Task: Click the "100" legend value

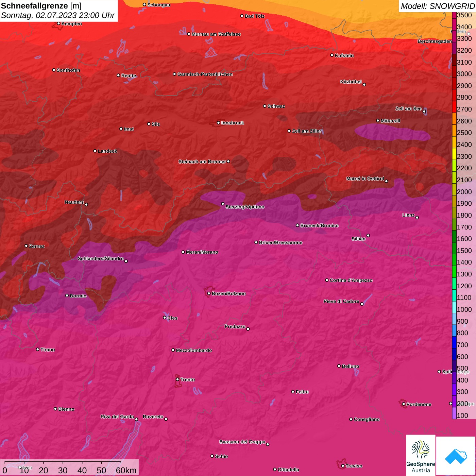Action: click(x=462, y=415)
